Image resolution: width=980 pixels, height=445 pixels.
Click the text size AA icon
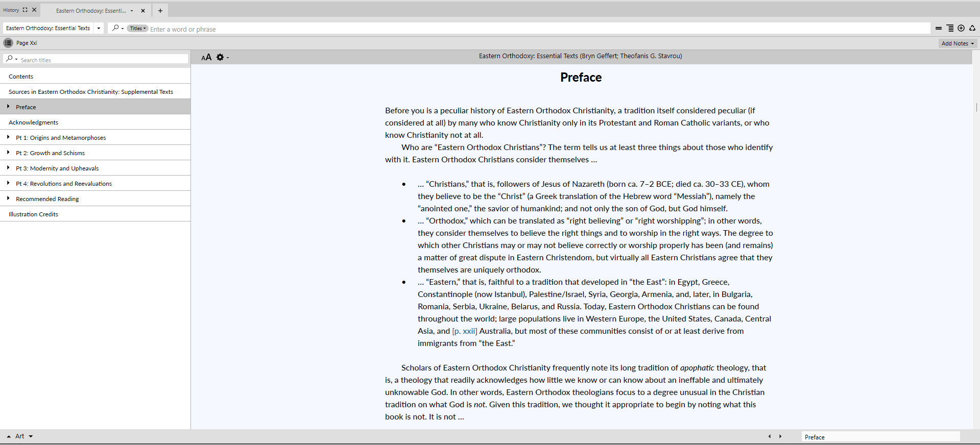pyautogui.click(x=206, y=57)
